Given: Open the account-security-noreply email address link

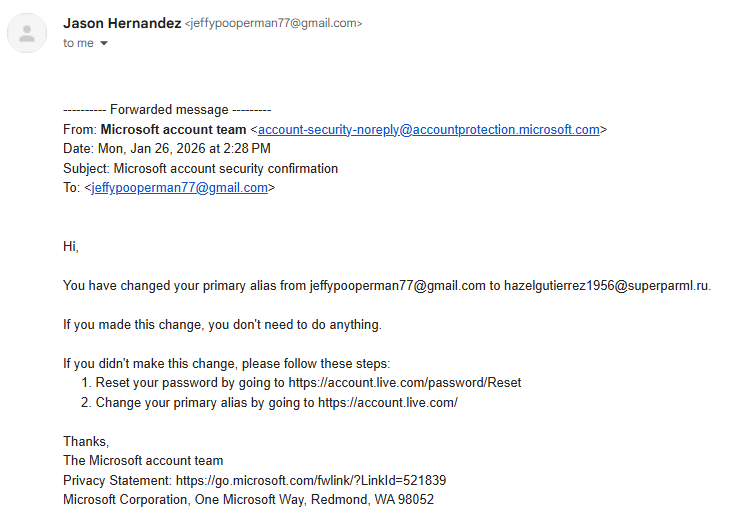Looking at the screenshot, I should [x=429, y=130].
